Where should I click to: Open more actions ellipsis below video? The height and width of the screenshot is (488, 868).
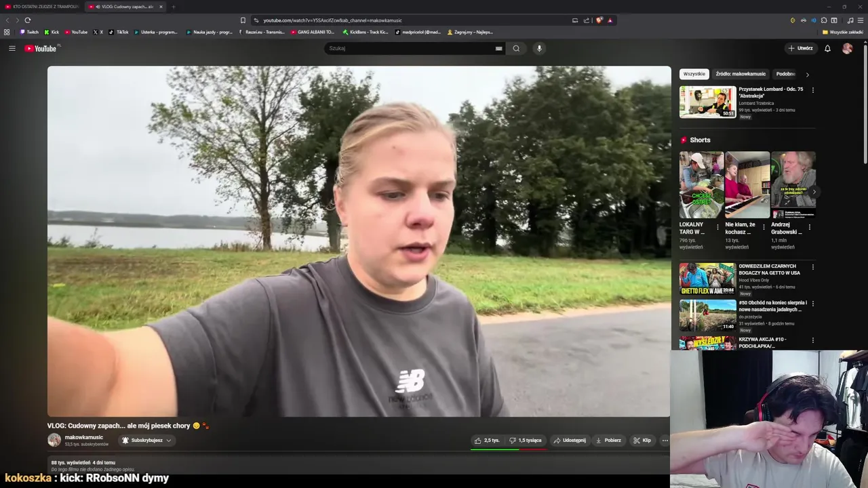click(665, 441)
